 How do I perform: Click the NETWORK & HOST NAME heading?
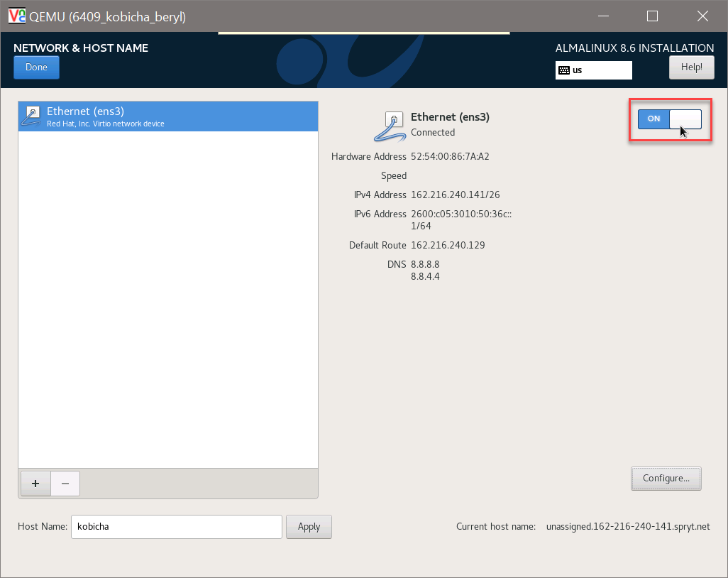[x=81, y=48]
